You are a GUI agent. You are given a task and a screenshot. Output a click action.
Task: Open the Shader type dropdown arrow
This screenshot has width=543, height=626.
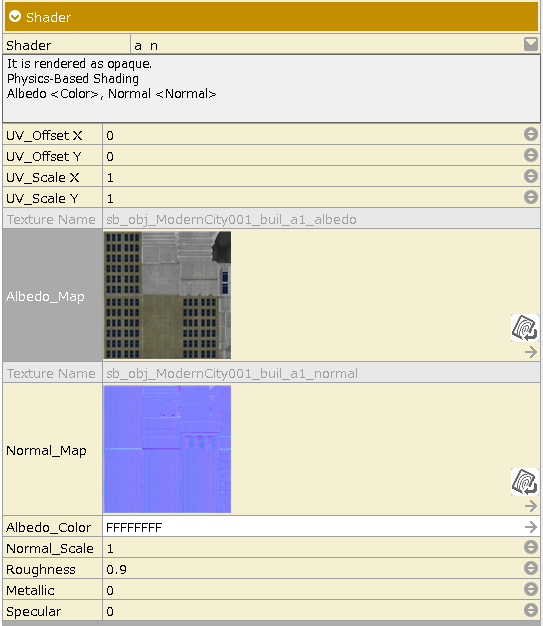point(531,44)
